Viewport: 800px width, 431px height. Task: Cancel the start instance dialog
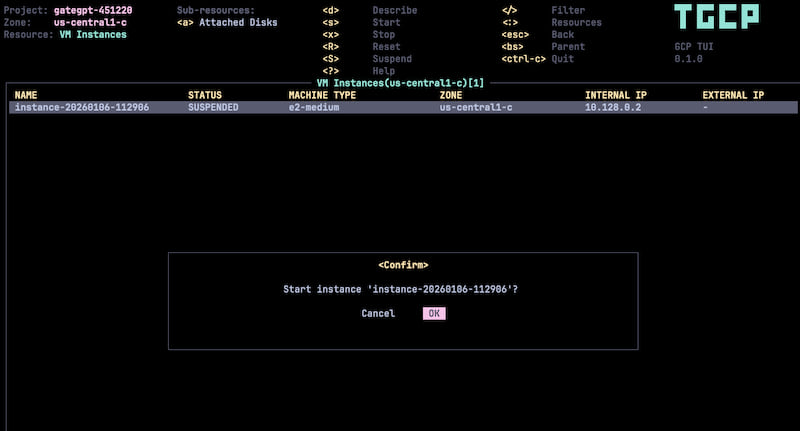coord(378,313)
